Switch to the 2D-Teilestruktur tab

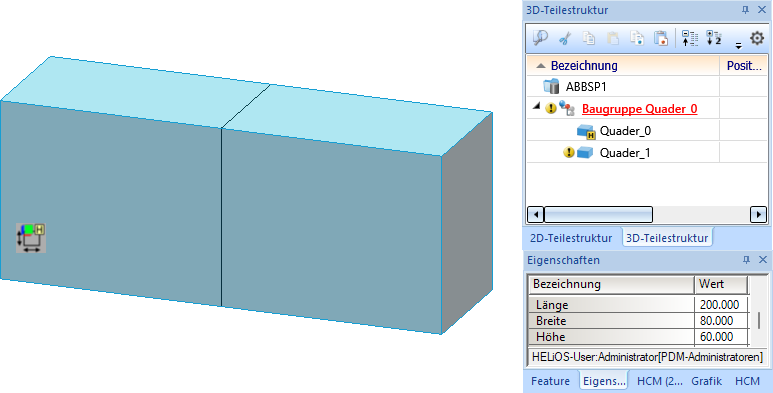pos(571,238)
